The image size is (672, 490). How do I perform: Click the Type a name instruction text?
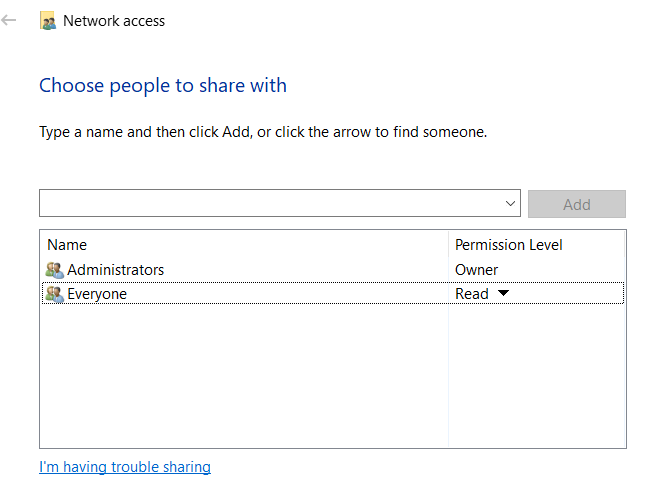(262, 132)
